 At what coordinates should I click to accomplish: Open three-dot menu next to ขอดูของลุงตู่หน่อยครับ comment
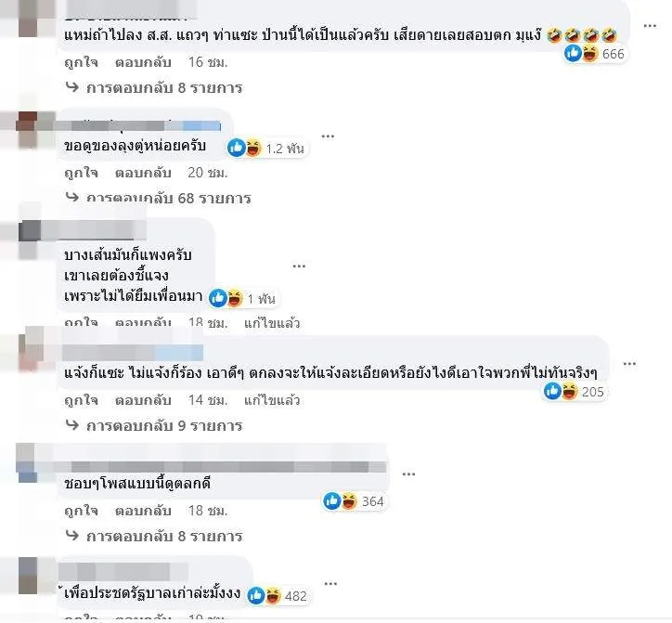328,136
